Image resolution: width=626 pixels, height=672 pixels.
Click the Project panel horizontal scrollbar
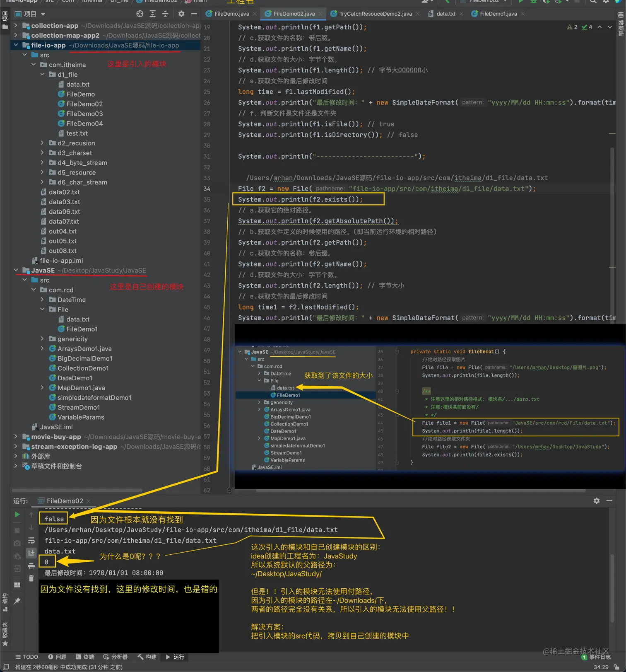pos(77,491)
